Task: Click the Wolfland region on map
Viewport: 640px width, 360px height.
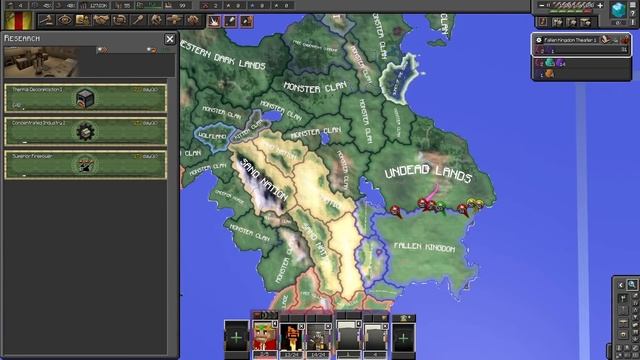Action: coord(212,136)
